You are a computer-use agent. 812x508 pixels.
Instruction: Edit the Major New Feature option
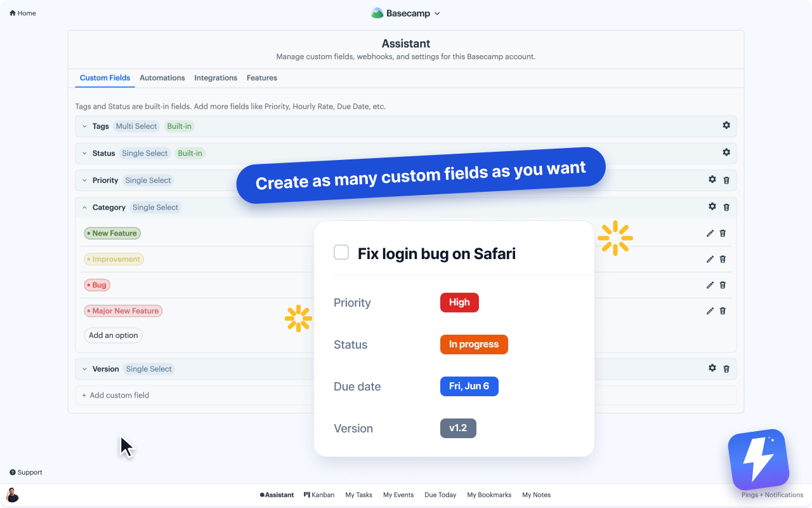pyautogui.click(x=710, y=311)
